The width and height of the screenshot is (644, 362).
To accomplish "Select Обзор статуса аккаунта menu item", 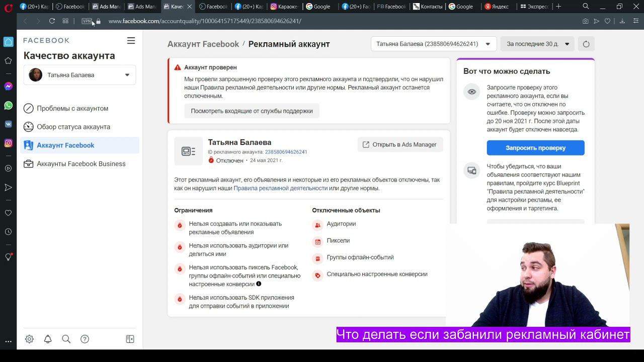I will point(79,127).
